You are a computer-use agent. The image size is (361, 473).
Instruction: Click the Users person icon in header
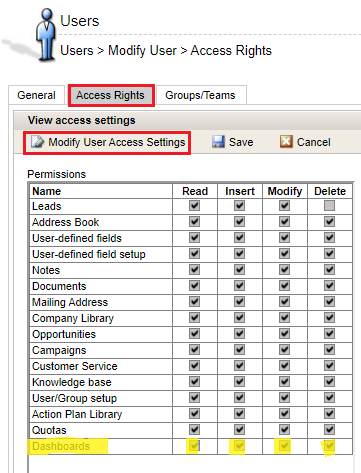click(47, 34)
